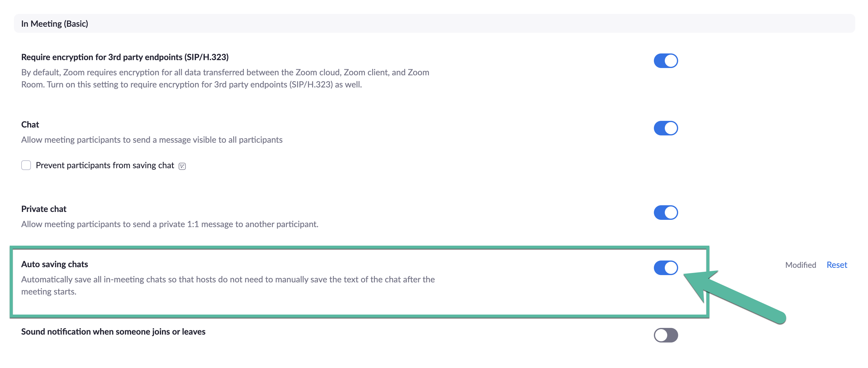Switch off the Auto saving chats toggle
Screen dimensions: 868x368
pyautogui.click(x=665, y=268)
